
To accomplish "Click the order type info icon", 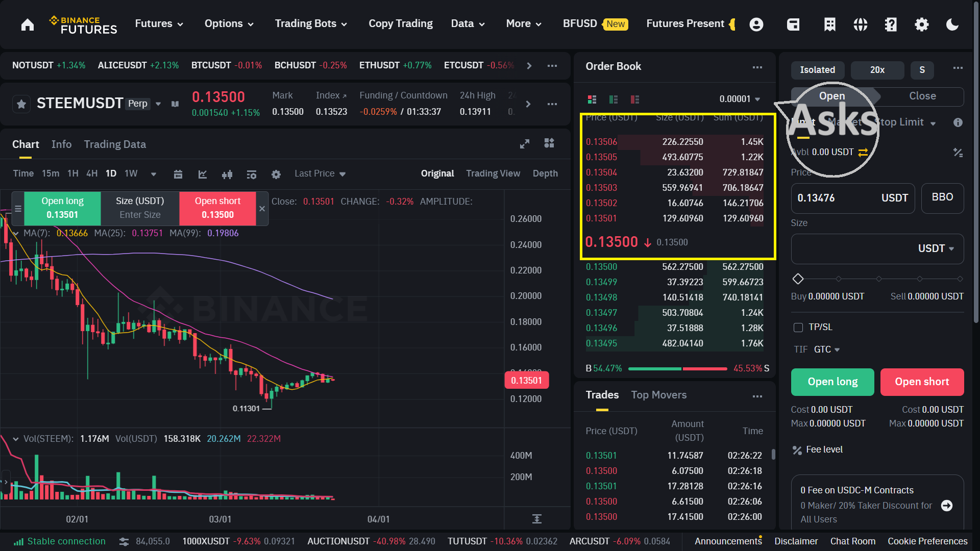I will [958, 122].
